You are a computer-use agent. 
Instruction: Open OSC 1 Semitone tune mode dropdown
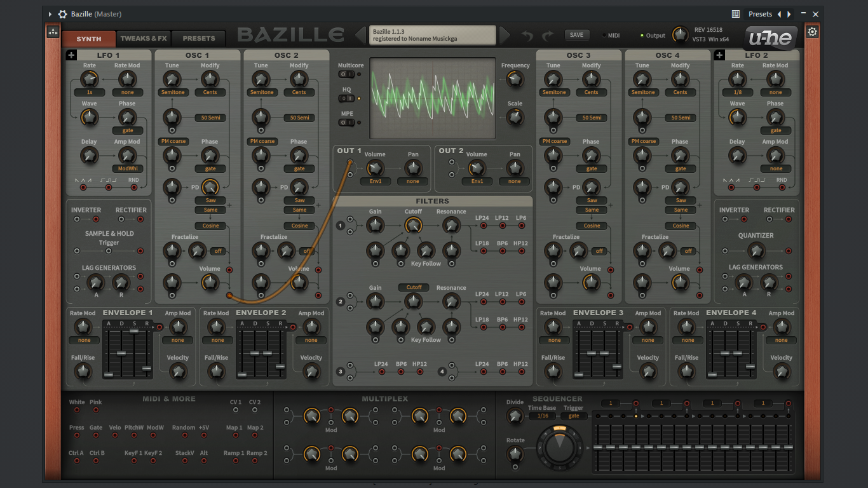coord(172,92)
